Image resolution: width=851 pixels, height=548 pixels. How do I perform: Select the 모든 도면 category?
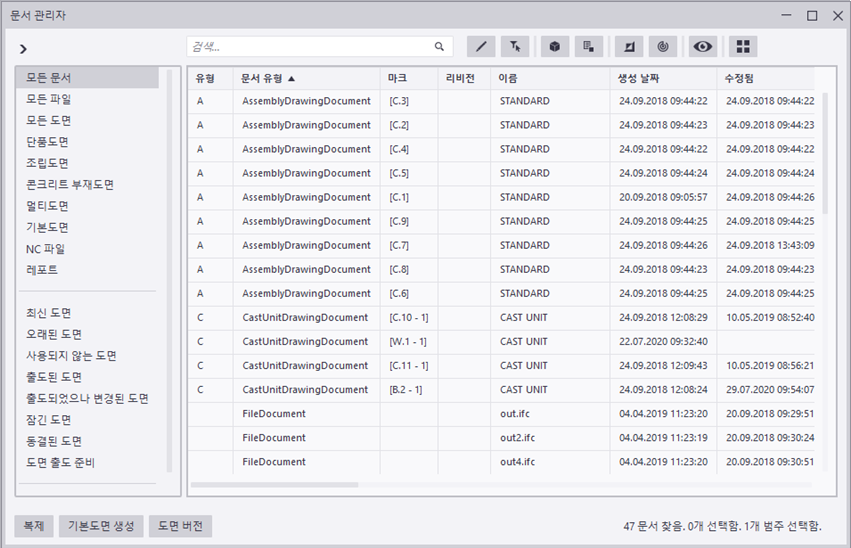click(87, 120)
